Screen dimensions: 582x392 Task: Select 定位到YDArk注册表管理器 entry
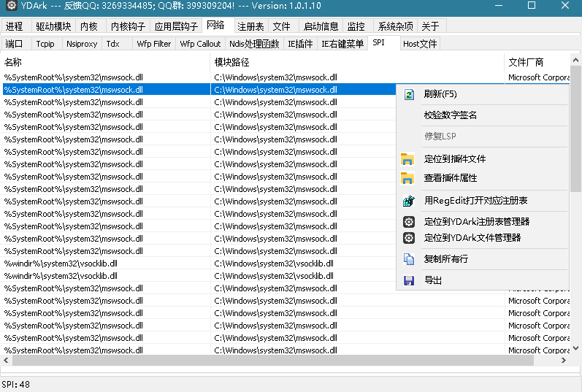pos(483,222)
